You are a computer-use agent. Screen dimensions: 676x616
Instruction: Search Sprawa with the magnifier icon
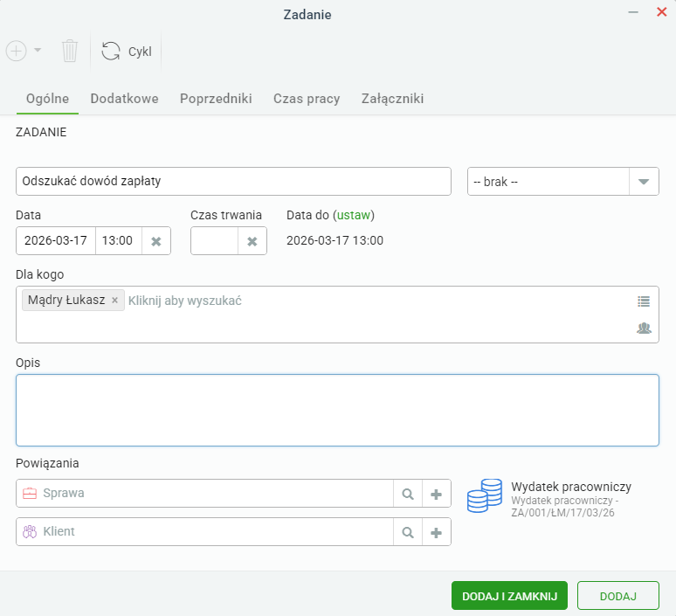pos(408,494)
